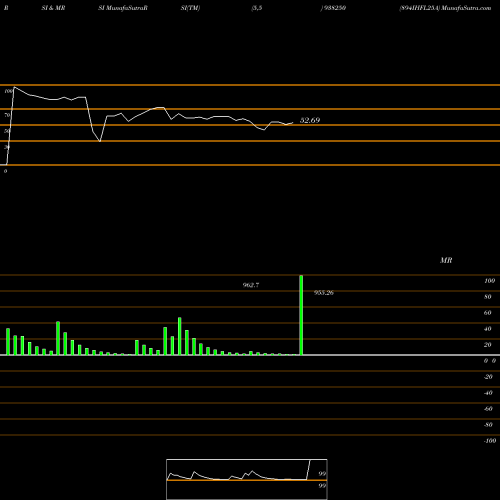The width and height of the screenshot is (500, 500).
Task: Click the 20 label on MR axis
Action: tap(488, 345)
